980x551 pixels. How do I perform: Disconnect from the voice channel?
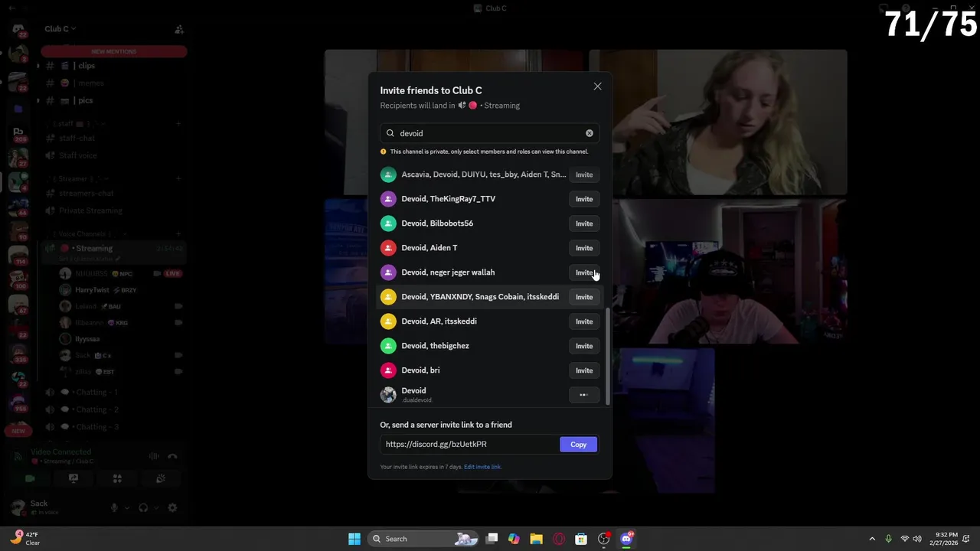coord(172,457)
